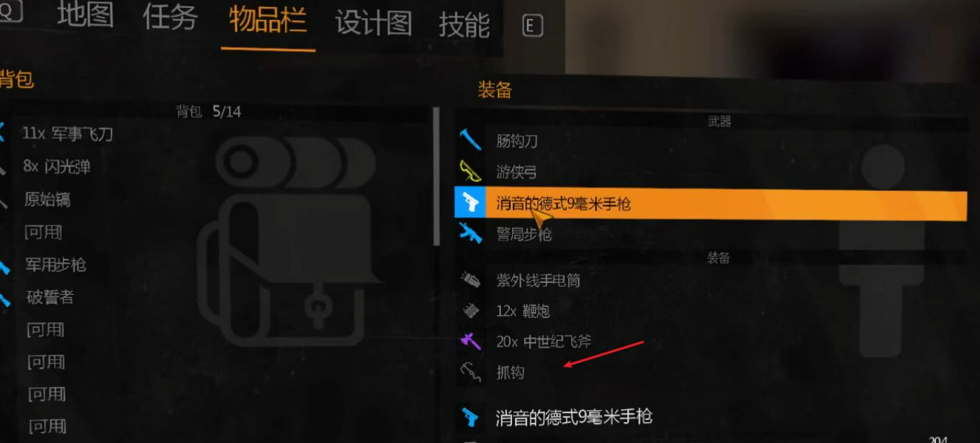This screenshot has height=443, width=980.
Task: Switch to the 任务 (Quests) tab
Action: pyautogui.click(x=170, y=18)
